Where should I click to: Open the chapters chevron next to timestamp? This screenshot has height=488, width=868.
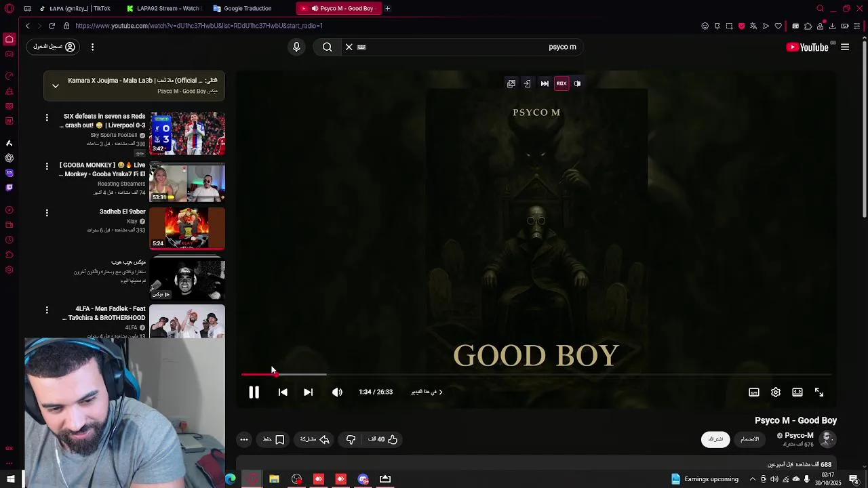[x=440, y=392]
